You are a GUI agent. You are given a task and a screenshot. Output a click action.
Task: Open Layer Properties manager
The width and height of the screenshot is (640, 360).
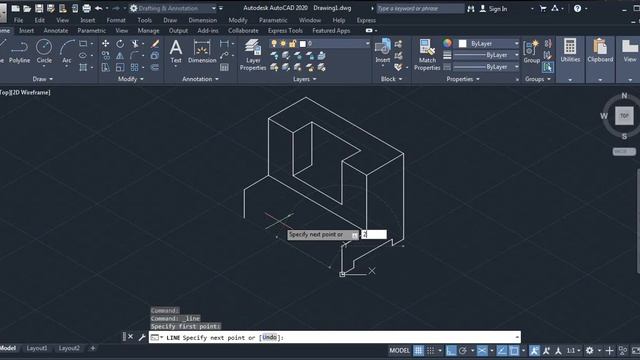coord(253,55)
